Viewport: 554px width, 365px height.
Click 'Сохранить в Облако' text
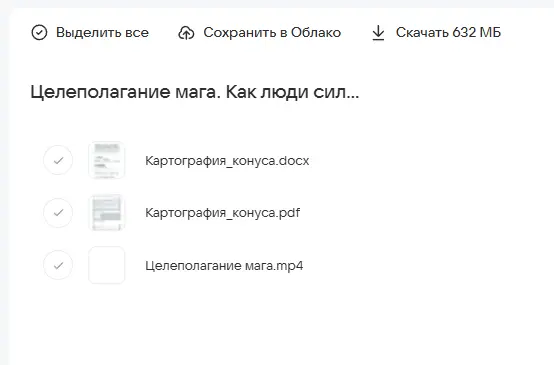272,33
